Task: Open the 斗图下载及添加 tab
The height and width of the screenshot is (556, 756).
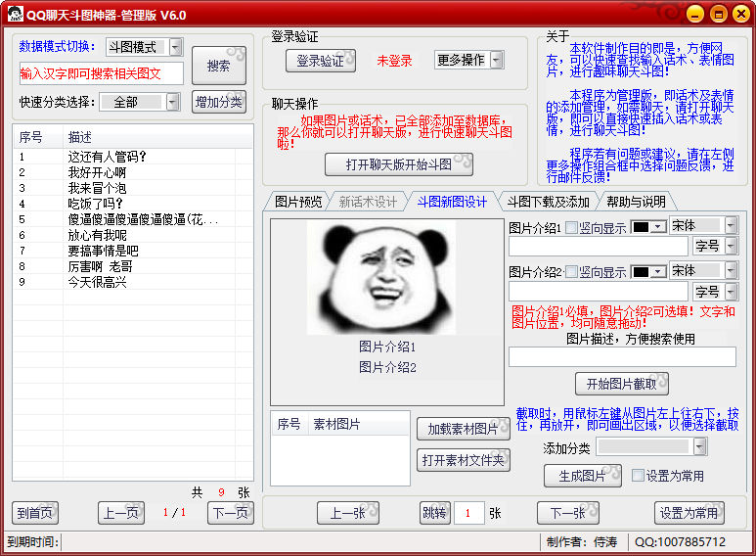Action: click(x=549, y=202)
